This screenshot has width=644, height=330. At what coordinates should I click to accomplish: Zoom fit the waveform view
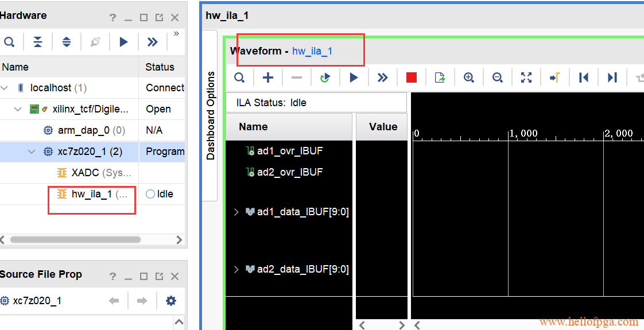(x=526, y=77)
